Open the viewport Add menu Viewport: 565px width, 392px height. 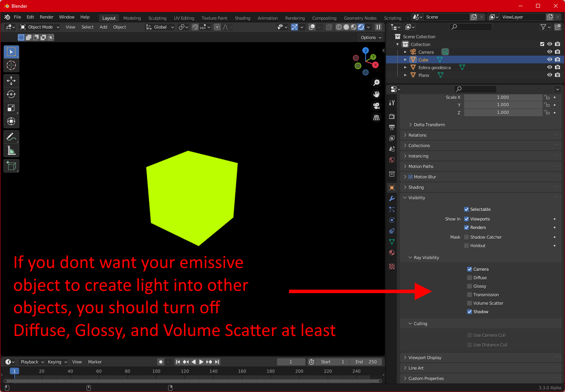pyautogui.click(x=103, y=27)
